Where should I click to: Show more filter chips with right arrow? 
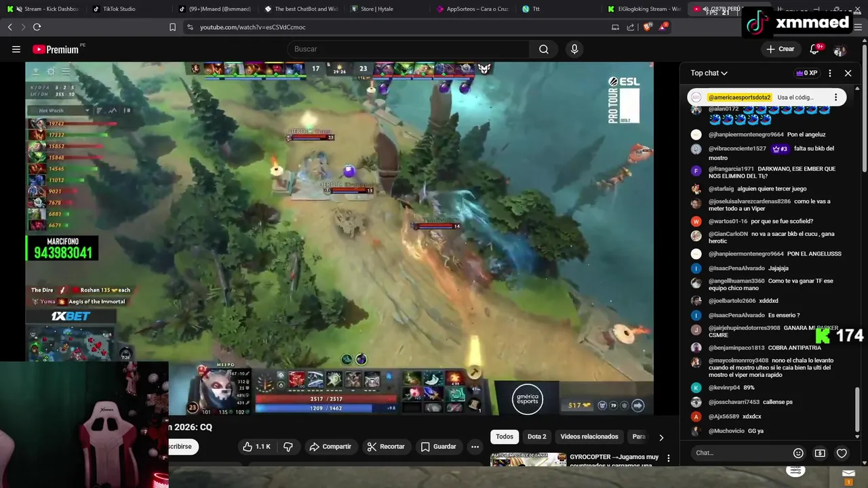pyautogui.click(x=661, y=437)
